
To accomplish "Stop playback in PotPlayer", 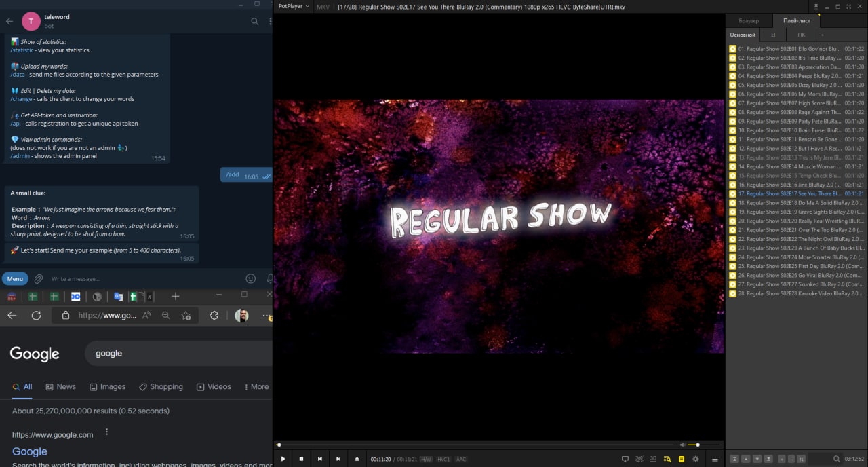I will coord(301,459).
